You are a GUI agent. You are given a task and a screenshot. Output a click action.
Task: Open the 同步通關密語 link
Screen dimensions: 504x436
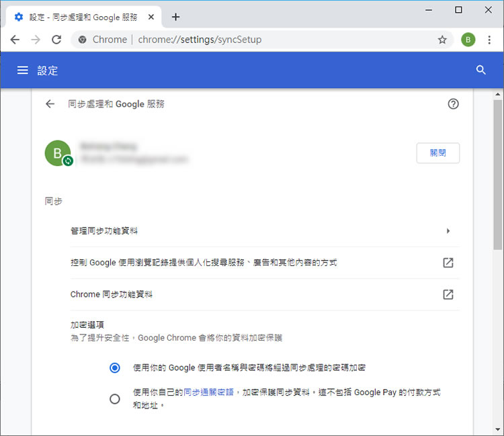[208, 392]
